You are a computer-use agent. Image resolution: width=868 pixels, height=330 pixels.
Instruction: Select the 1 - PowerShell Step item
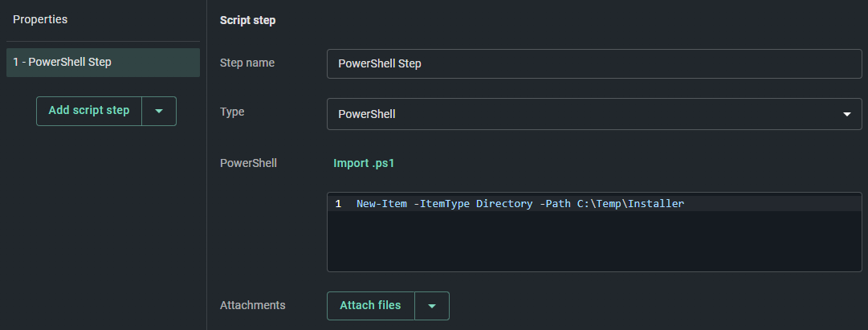point(103,62)
